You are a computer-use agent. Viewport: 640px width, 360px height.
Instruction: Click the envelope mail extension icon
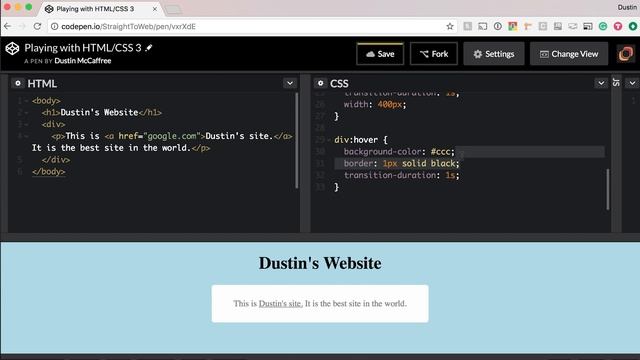point(573,27)
